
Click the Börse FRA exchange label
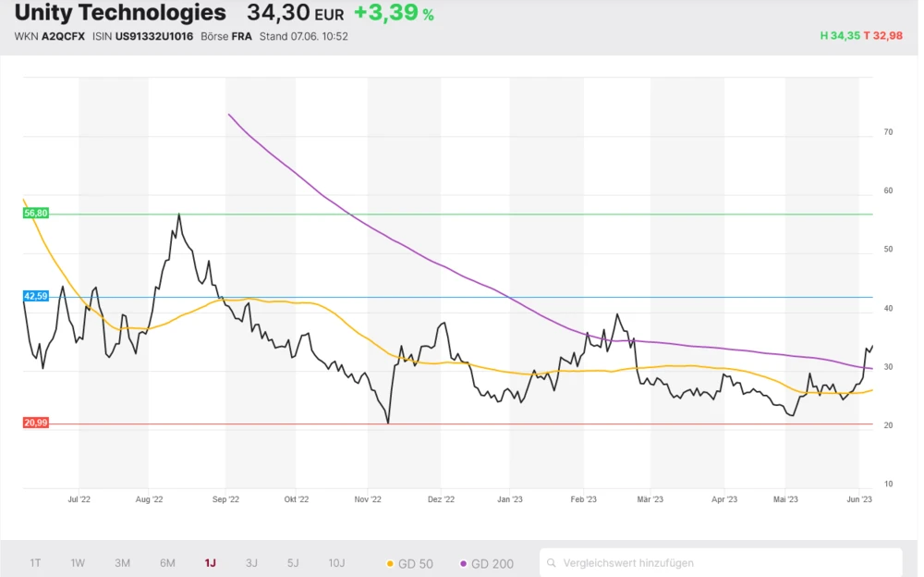[x=225, y=36]
